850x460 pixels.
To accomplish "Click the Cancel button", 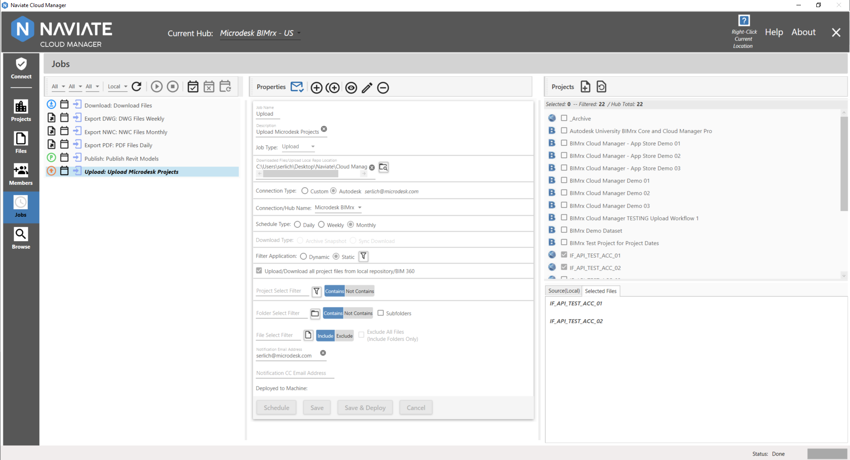I will tap(416, 407).
